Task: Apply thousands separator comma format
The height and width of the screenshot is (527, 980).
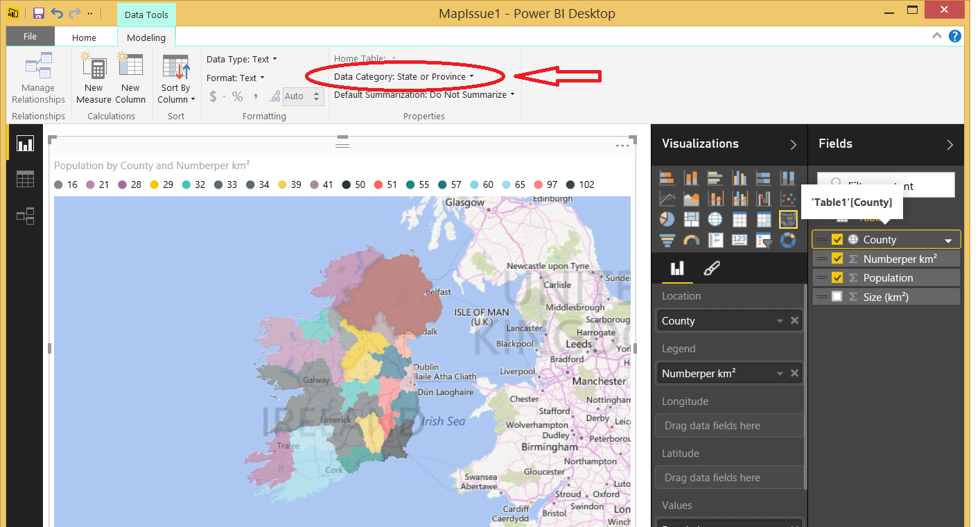Action: click(256, 96)
